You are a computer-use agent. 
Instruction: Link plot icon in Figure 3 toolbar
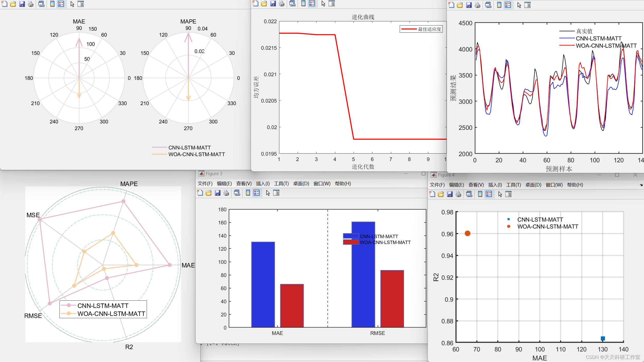point(237,193)
